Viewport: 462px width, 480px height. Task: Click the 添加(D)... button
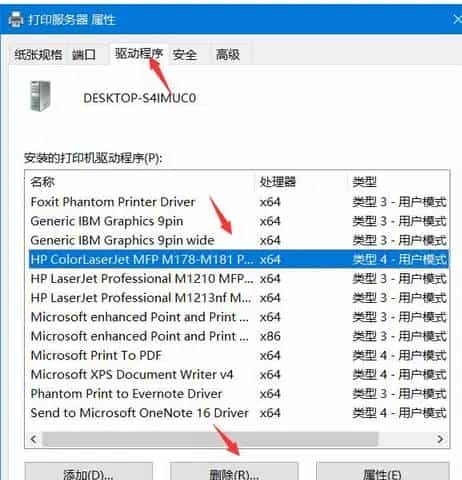pos(89,471)
